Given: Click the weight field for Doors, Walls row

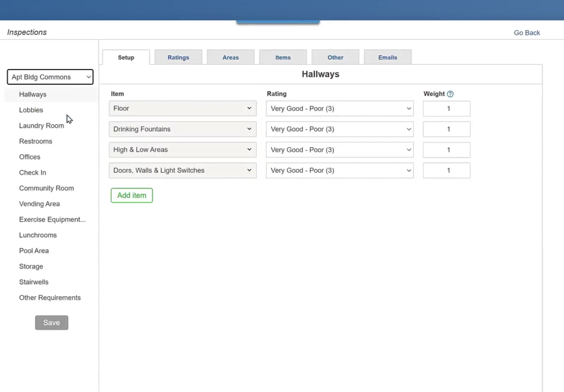Looking at the screenshot, I should [x=447, y=170].
